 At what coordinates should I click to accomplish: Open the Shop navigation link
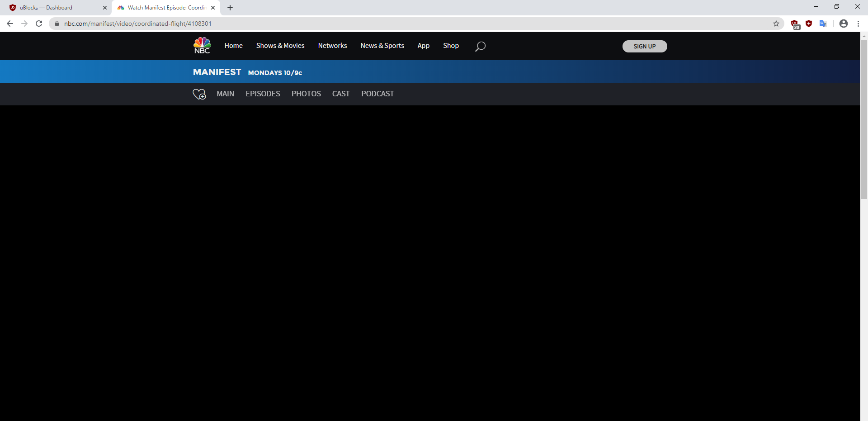(451, 46)
